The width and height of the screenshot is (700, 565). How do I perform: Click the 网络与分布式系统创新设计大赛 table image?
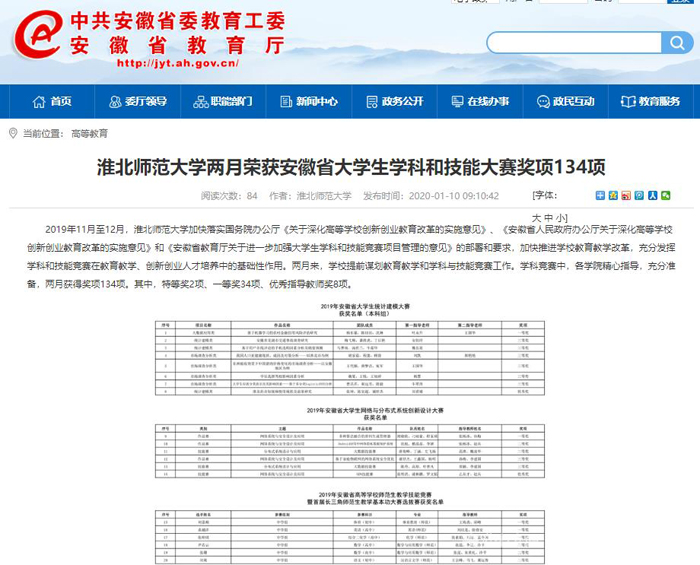point(350,451)
